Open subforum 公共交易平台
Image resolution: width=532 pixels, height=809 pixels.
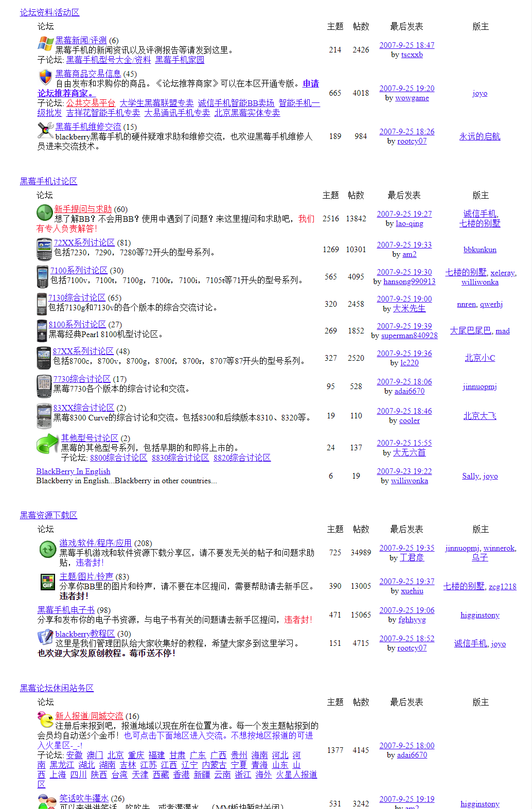click(x=91, y=103)
